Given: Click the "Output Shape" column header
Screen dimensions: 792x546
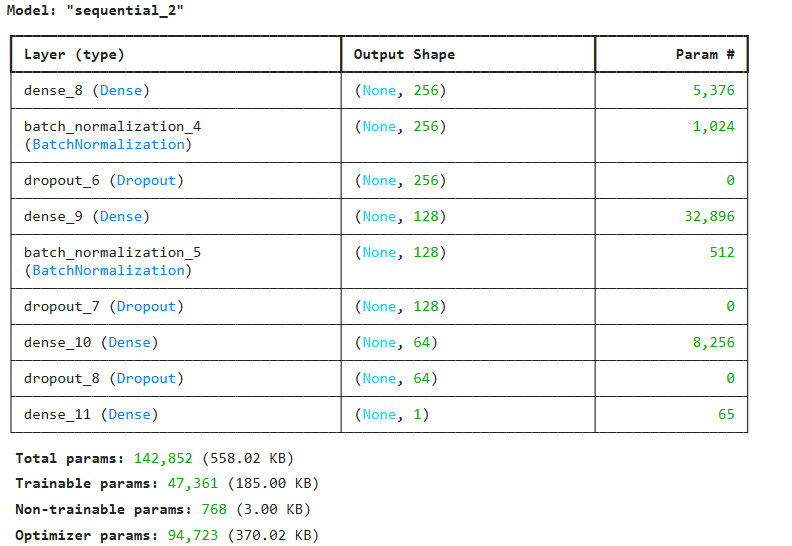Looking at the screenshot, I should [x=404, y=54].
